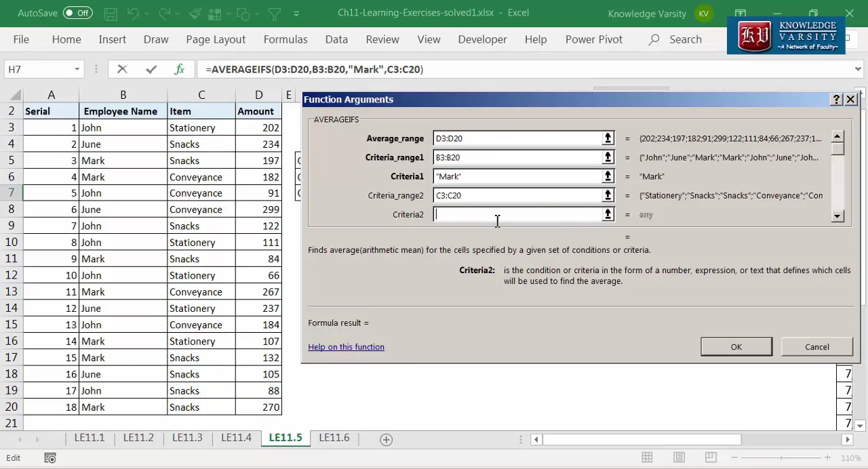
Task: Switch to the LE11.6 sheet tab
Action: (x=334, y=438)
